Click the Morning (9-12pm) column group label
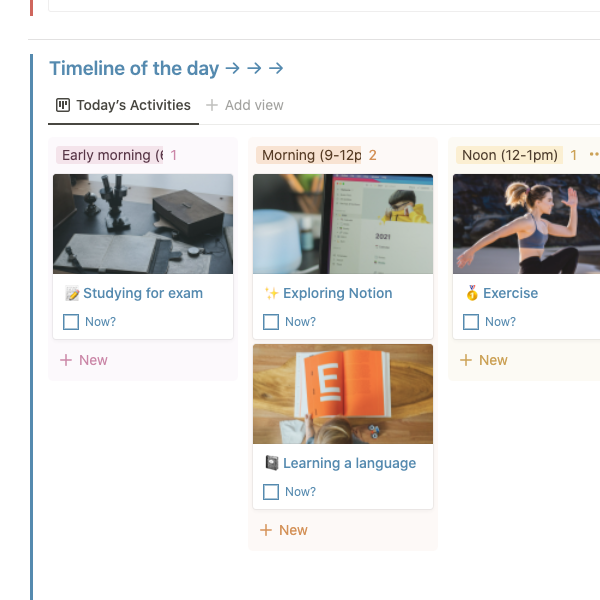Viewport: 600px width, 600px height. click(x=308, y=155)
